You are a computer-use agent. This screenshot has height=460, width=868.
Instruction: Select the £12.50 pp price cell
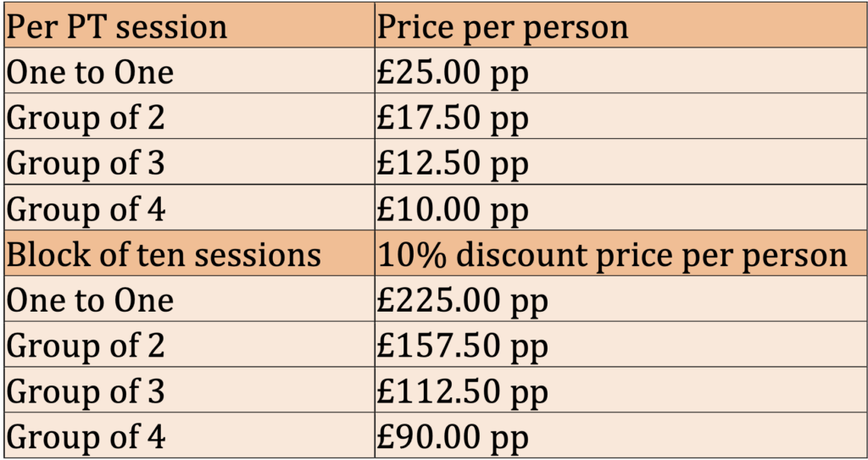pyautogui.click(x=621, y=161)
